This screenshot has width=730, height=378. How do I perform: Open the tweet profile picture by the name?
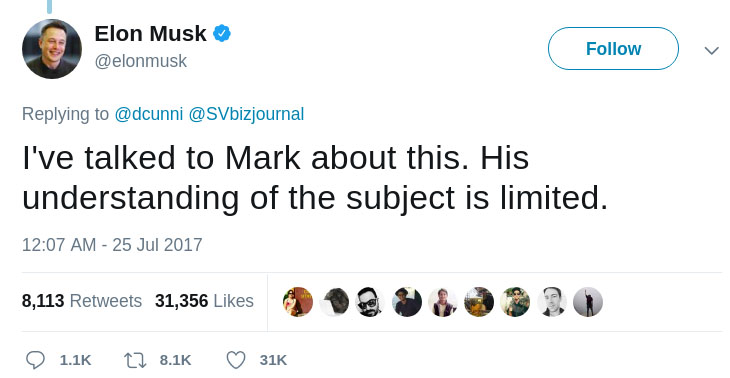pyautogui.click(x=52, y=49)
